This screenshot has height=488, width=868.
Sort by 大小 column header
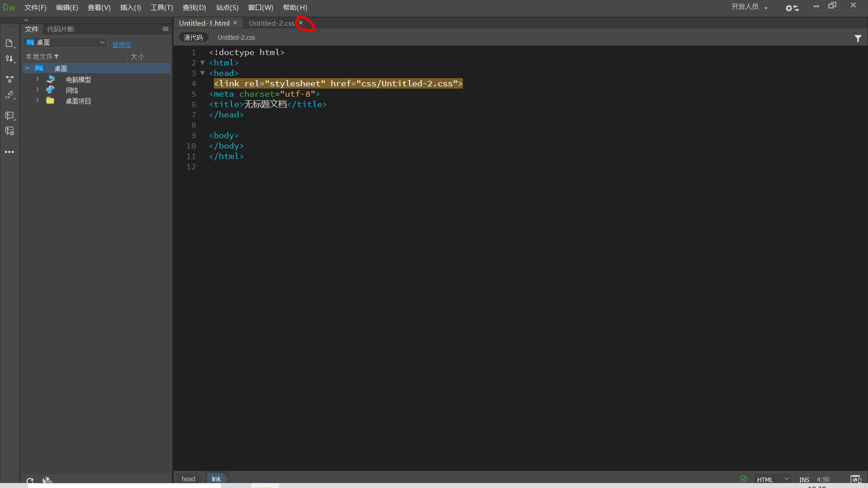pos(137,56)
